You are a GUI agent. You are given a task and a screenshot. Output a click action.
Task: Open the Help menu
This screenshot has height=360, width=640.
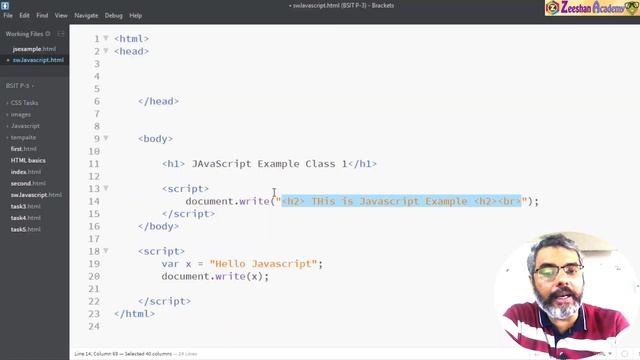[x=136, y=16]
